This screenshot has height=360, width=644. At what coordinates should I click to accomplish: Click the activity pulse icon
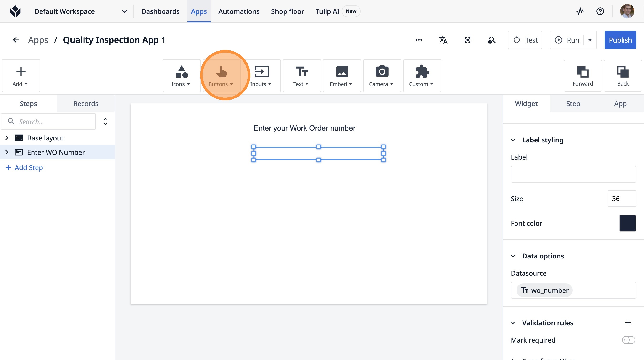[x=580, y=11]
